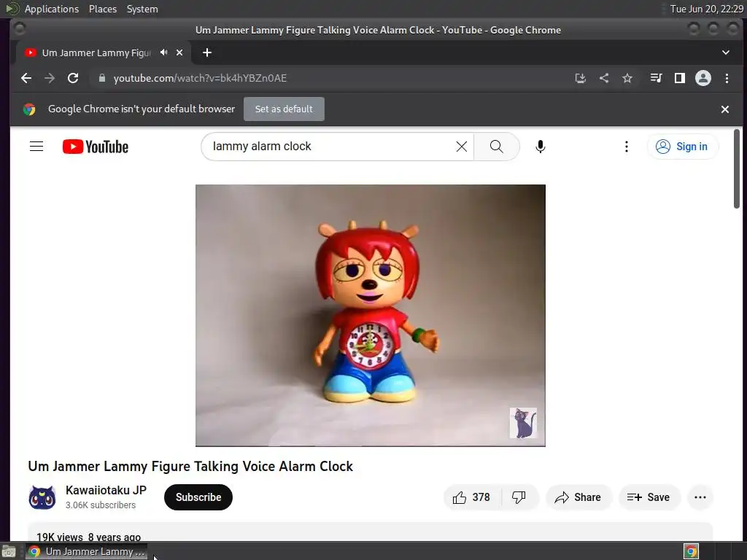Share this page from the address bar

[604, 78]
